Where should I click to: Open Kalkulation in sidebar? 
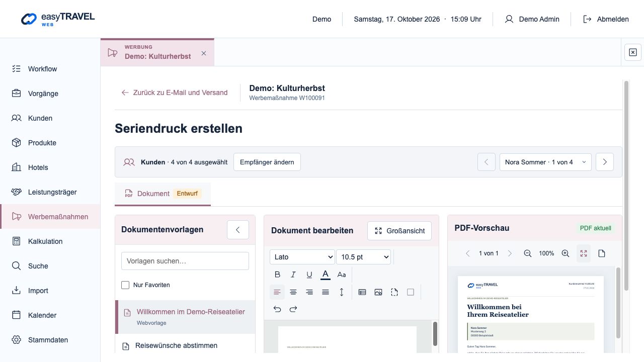[x=50, y=241]
